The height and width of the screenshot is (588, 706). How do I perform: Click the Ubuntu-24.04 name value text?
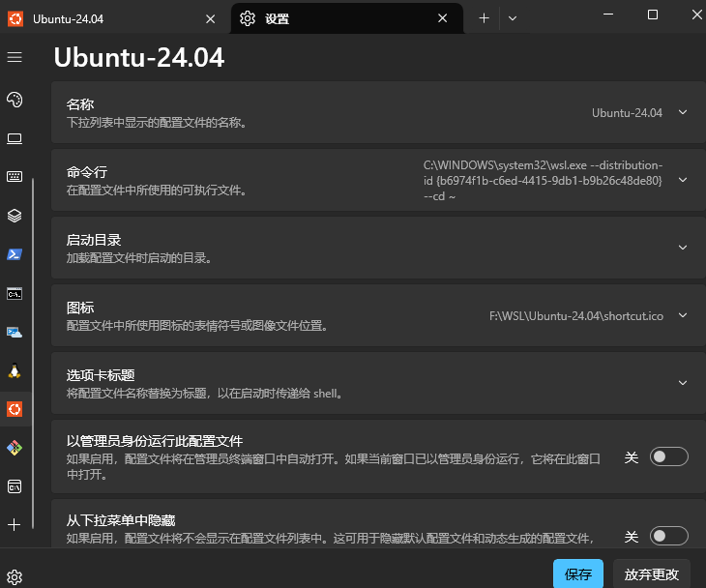point(627,112)
